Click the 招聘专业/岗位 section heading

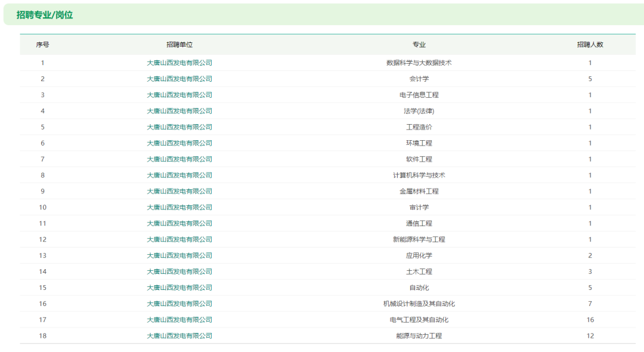tap(45, 15)
